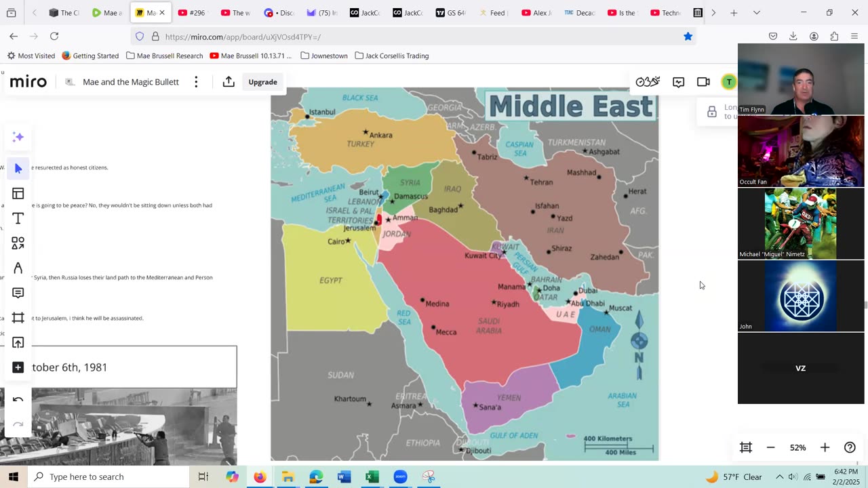Image resolution: width=868 pixels, height=488 pixels.
Task: Open Miro help question mark
Action: point(850,447)
